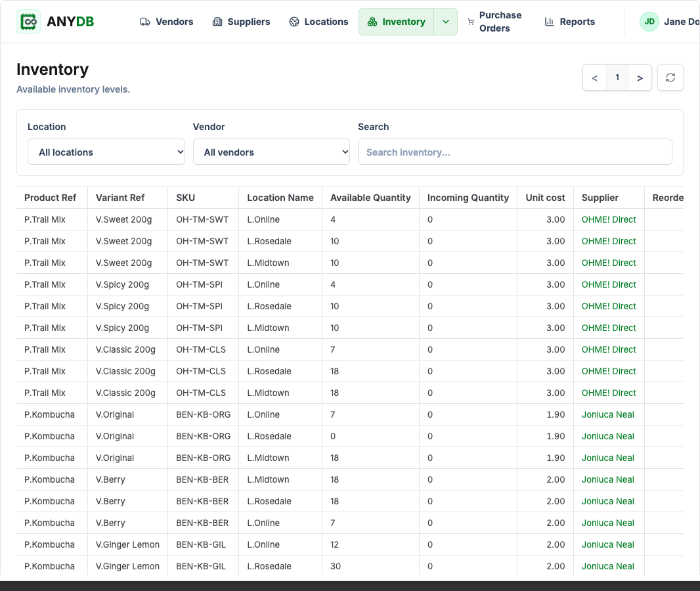Click BEN-KB-BER SKU in L.Midtown row
Viewport: 700px width, 591px height.
[202, 479]
